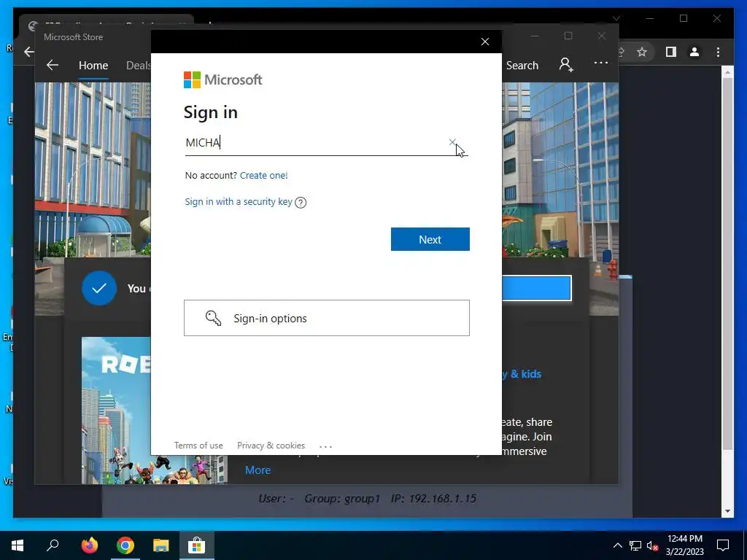Click the Create one! link
The height and width of the screenshot is (560, 747).
264,175
